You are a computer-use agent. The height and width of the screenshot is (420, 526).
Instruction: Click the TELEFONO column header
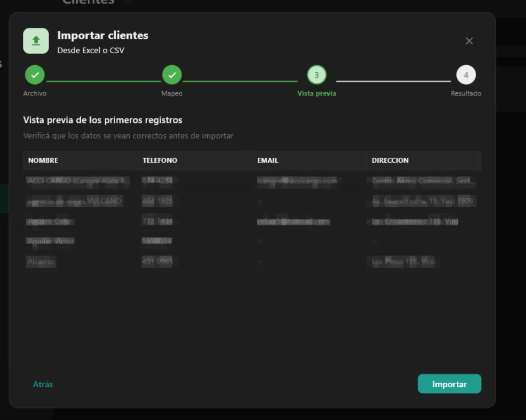pos(160,160)
